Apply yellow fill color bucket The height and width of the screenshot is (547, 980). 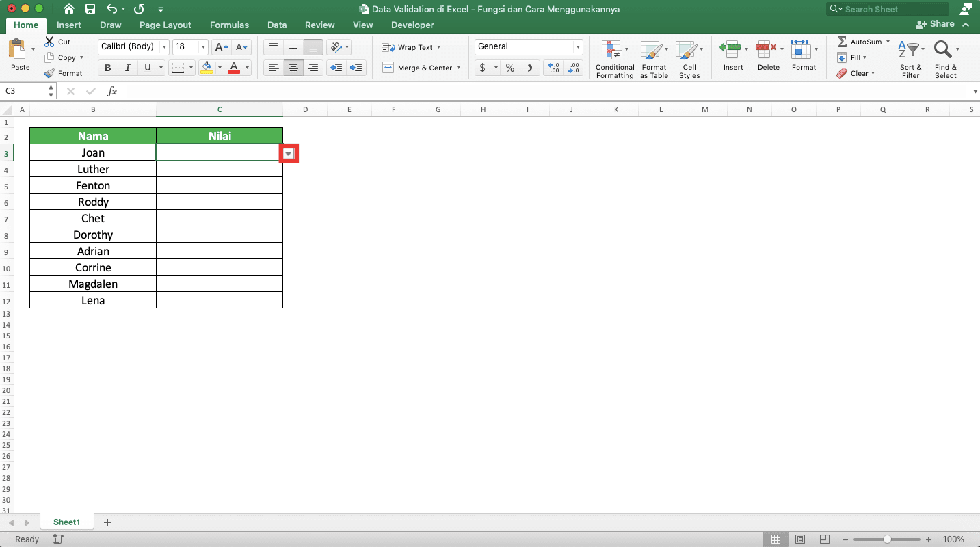207,68
